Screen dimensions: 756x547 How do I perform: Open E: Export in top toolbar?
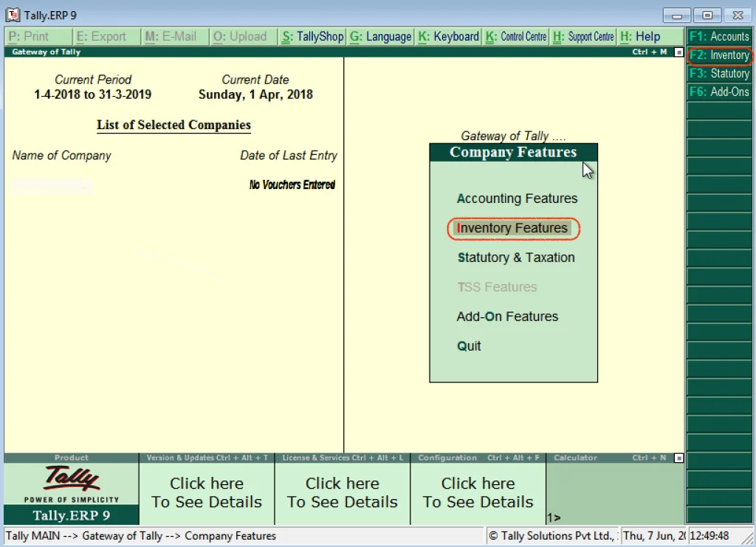click(x=106, y=37)
